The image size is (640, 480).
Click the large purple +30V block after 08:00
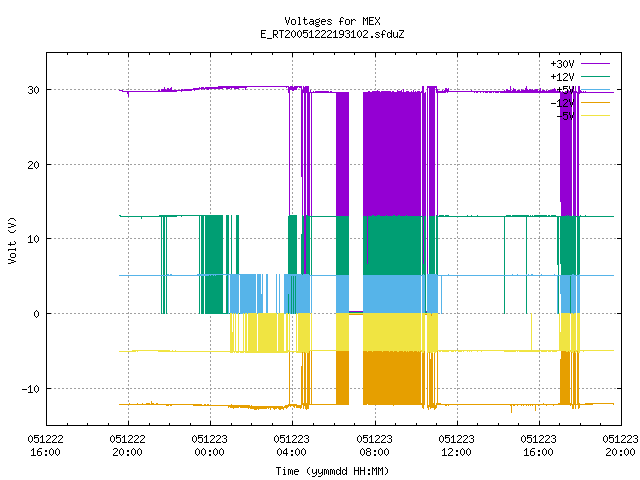click(x=392, y=154)
